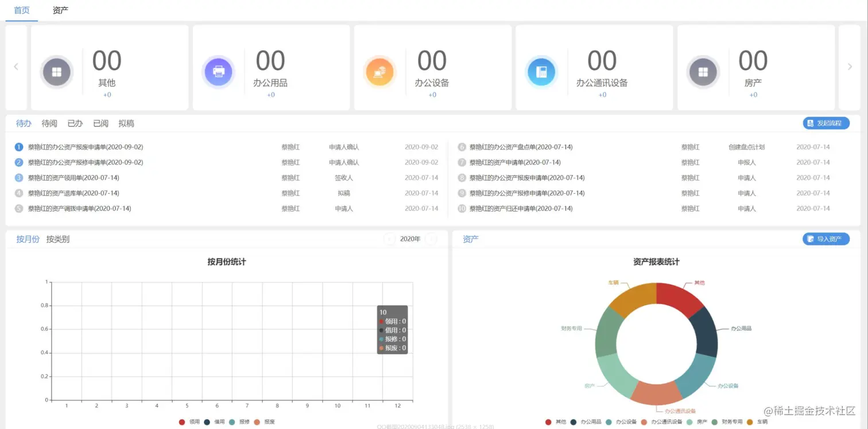The height and width of the screenshot is (429, 868).
Task: Click the number 2 badge beside 办公资产报修申请单(2020-09-02)
Action: click(19, 163)
